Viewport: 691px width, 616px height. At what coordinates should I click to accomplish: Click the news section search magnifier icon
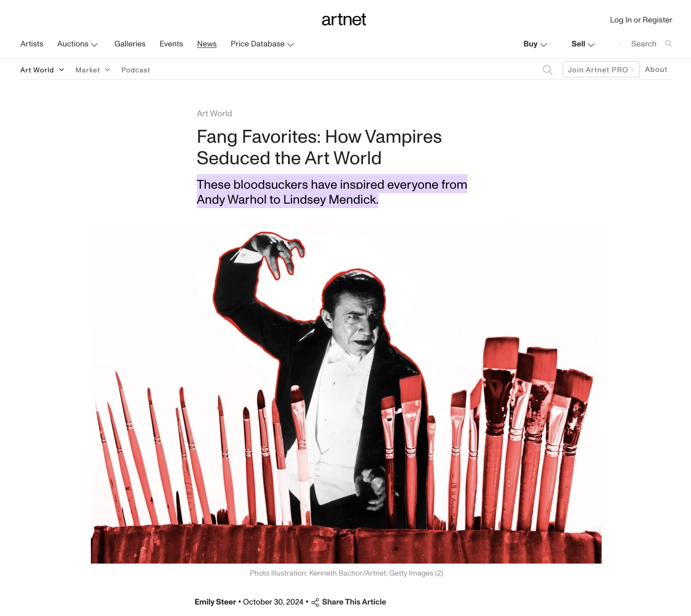click(x=548, y=70)
